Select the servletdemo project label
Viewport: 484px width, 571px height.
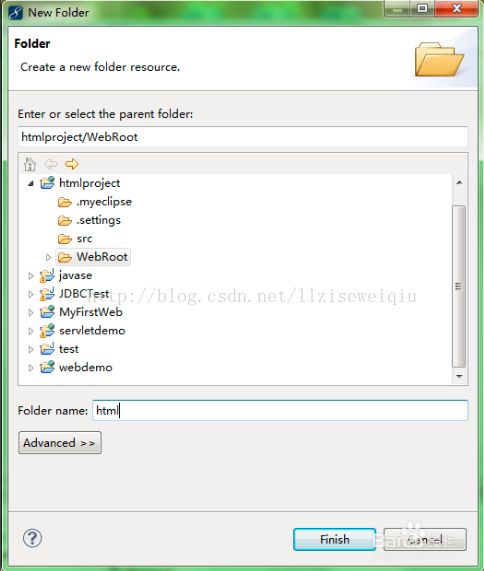click(x=93, y=331)
